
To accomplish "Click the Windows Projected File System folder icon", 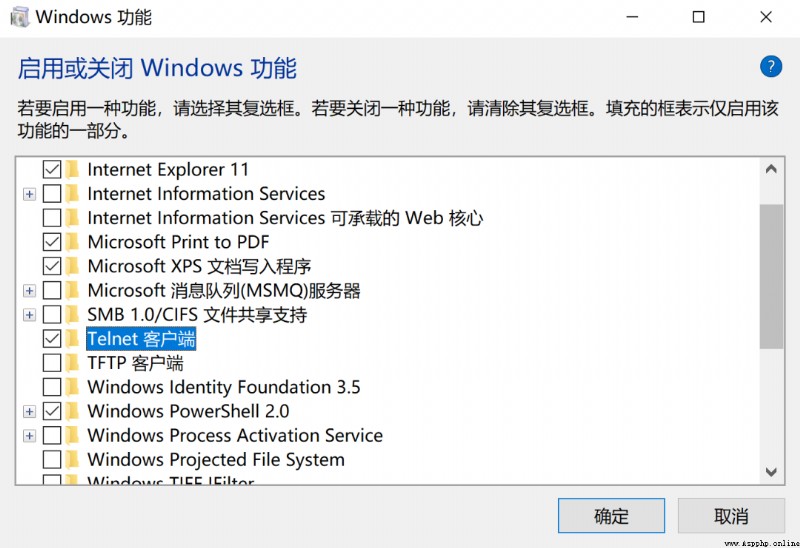I will point(72,459).
